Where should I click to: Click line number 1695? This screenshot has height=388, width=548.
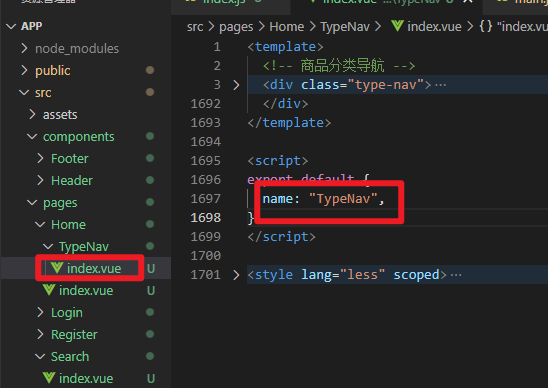[x=206, y=161]
